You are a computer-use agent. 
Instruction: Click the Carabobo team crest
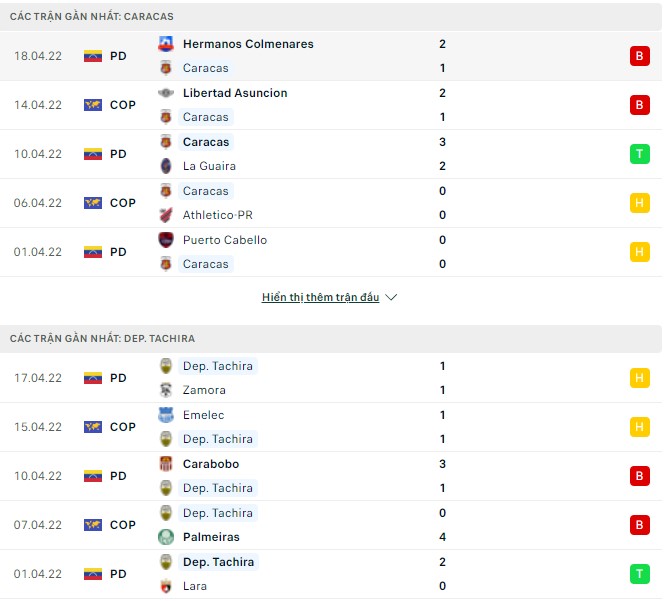tap(166, 464)
